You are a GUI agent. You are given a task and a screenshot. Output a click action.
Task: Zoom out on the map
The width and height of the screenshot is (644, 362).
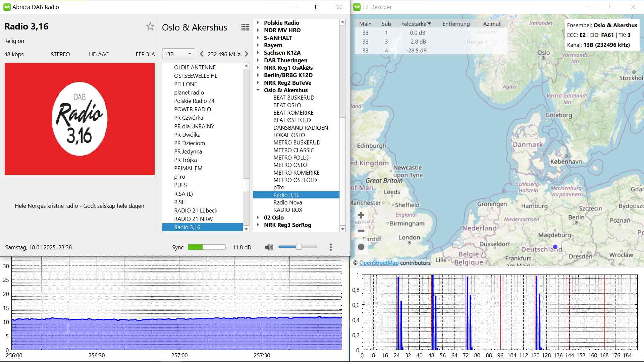[x=361, y=231]
